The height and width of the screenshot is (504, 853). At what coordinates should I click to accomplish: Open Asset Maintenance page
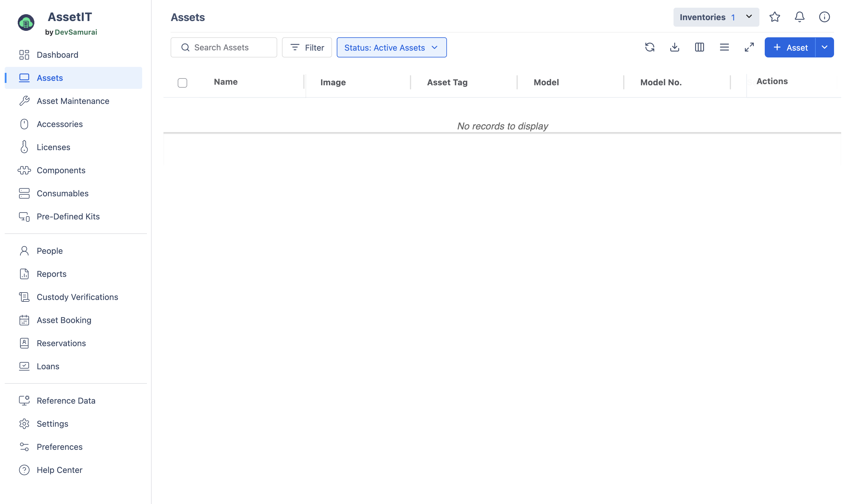click(x=73, y=101)
